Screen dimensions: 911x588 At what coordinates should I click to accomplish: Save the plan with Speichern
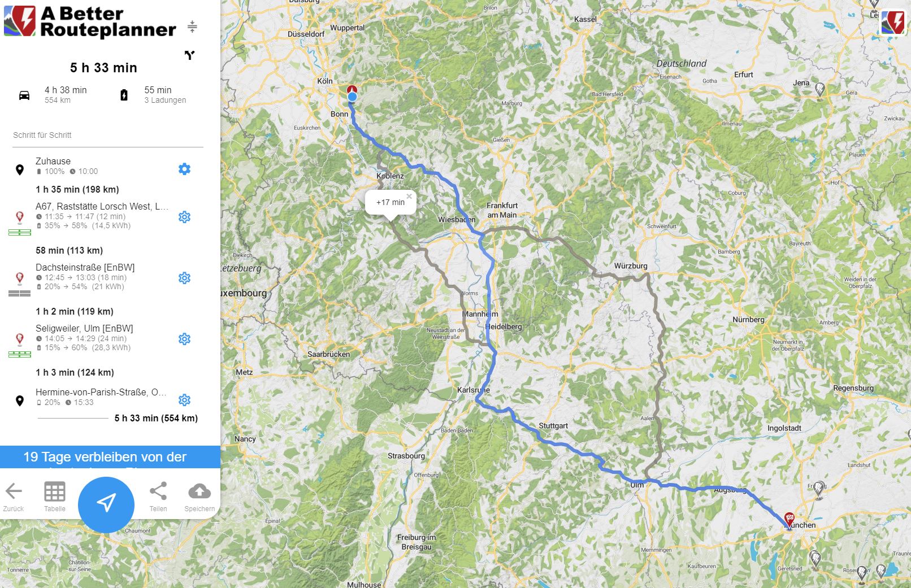coord(199,497)
